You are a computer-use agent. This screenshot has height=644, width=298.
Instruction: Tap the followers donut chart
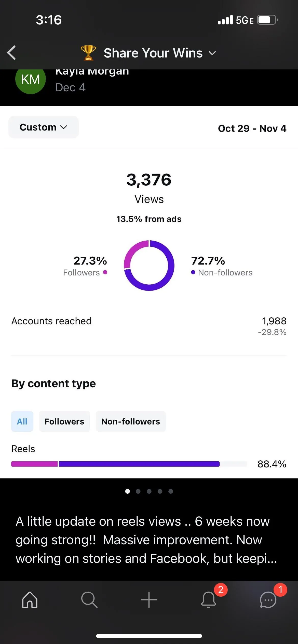149,265
